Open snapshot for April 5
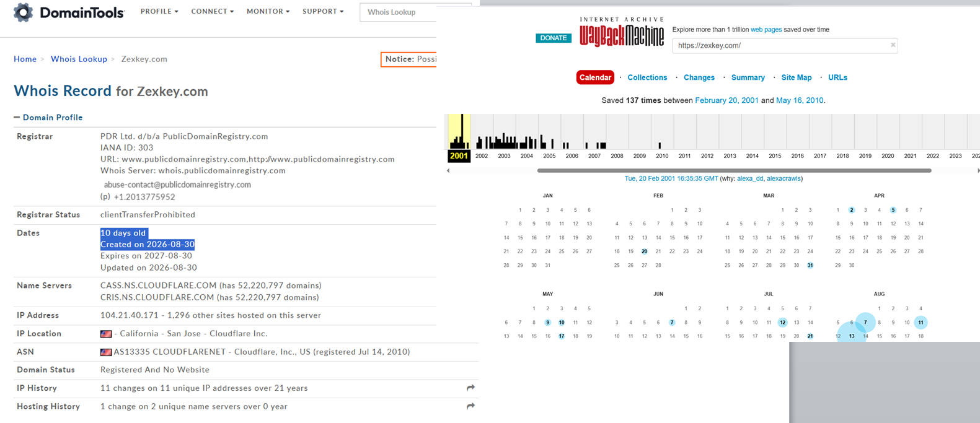The image size is (980, 423). [893, 210]
